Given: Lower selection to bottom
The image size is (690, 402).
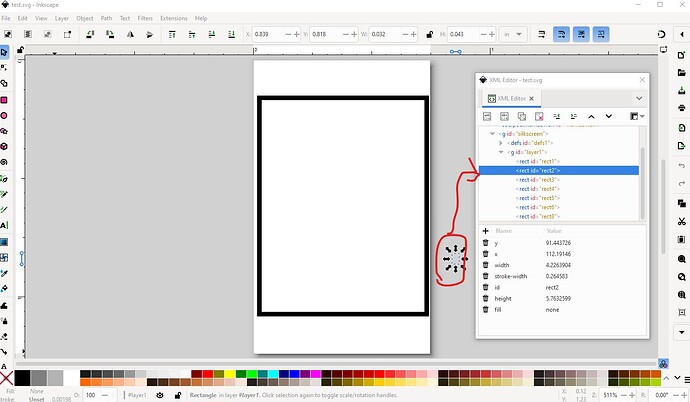Looking at the screenshot, I should tap(231, 34).
